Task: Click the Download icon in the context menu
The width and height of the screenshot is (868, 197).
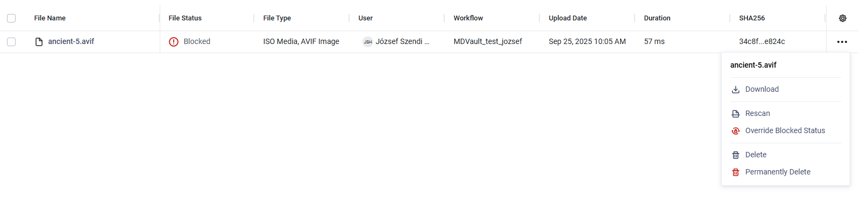Action: point(736,90)
